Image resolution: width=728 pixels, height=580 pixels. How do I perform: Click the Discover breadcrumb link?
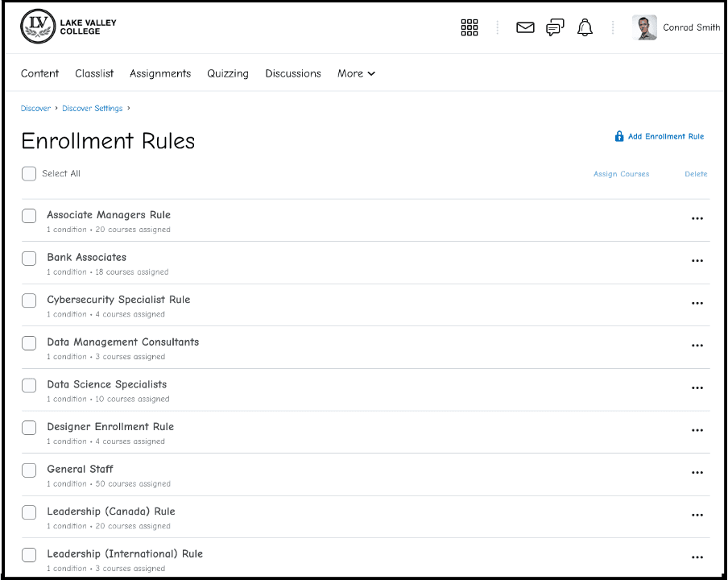pos(35,108)
